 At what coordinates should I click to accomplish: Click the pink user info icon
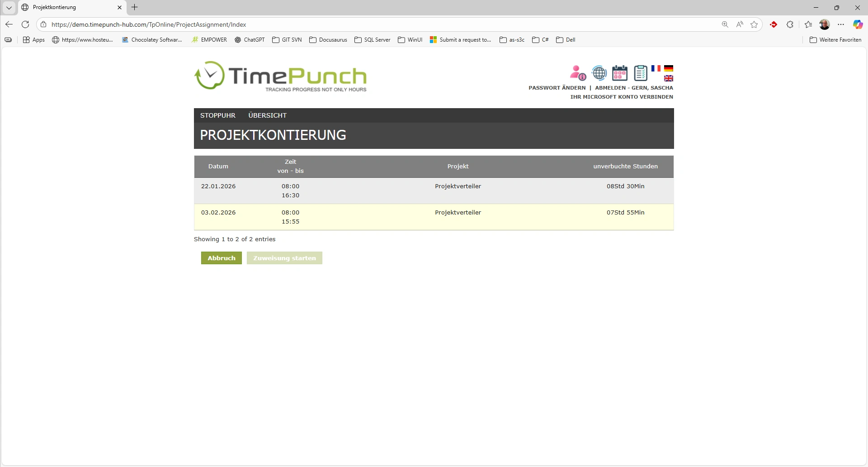pos(578,73)
